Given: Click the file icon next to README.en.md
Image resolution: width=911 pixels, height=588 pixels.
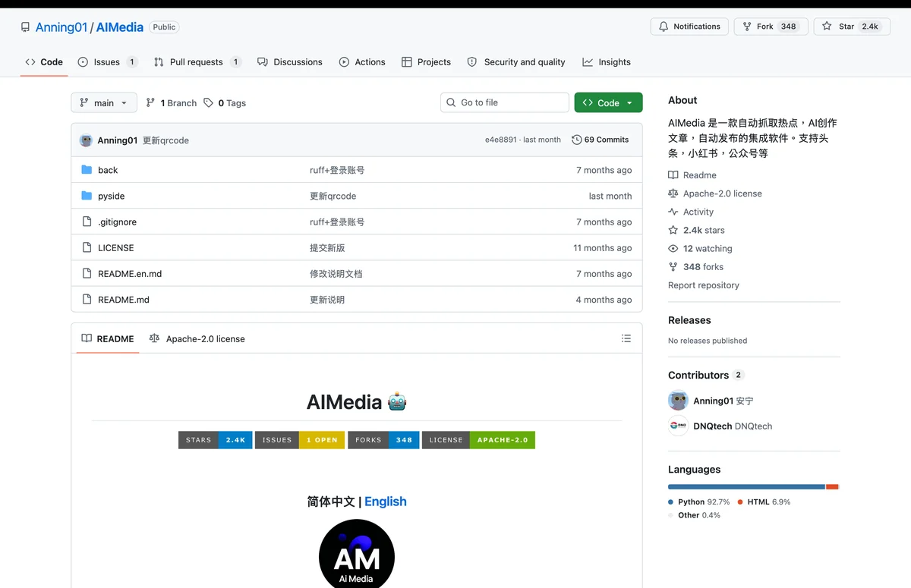Looking at the screenshot, I should click(87, 273).
